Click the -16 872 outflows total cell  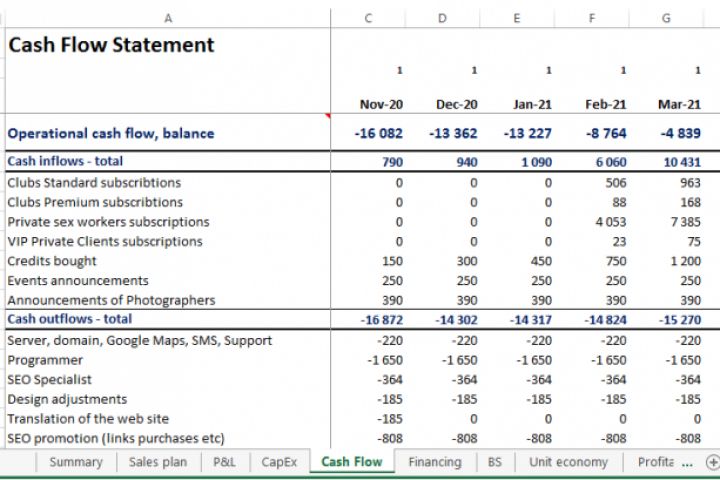pos(381,320)
